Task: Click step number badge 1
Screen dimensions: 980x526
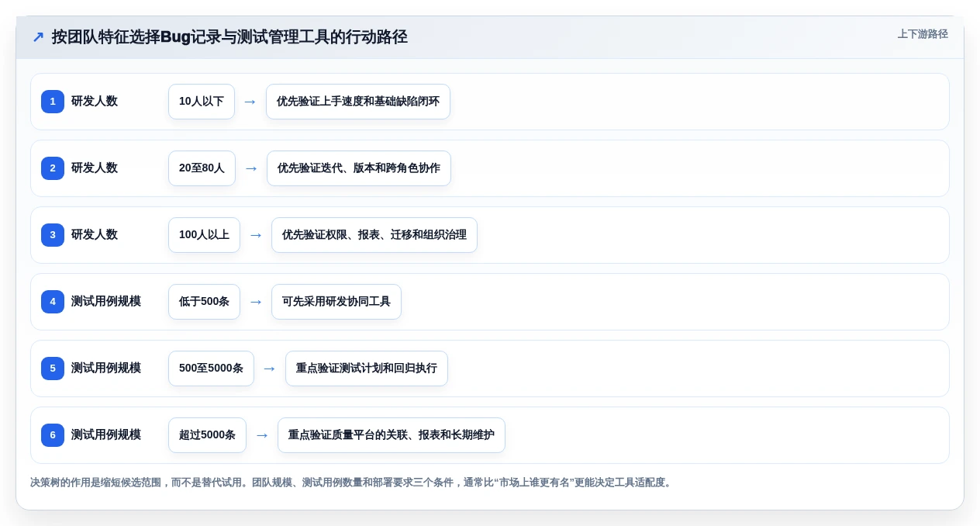Action: point(53,102)
